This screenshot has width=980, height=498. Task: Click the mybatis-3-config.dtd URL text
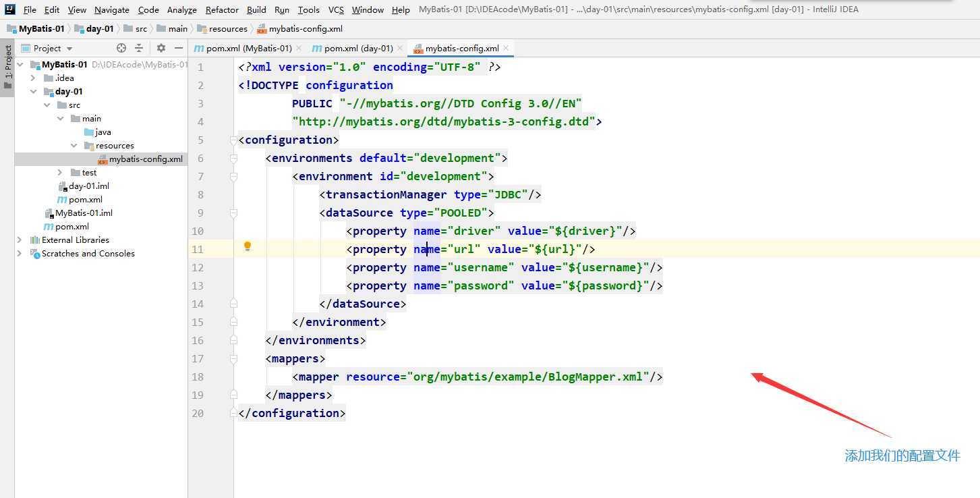(444, 121)
